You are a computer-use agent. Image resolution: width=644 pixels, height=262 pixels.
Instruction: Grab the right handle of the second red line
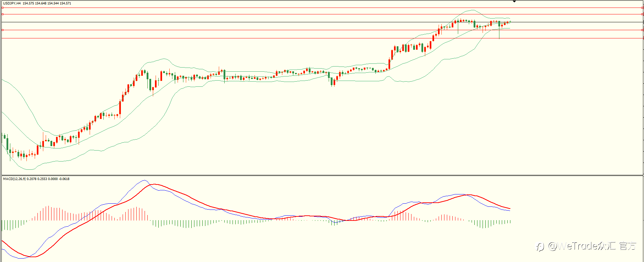tap(643, 14)
